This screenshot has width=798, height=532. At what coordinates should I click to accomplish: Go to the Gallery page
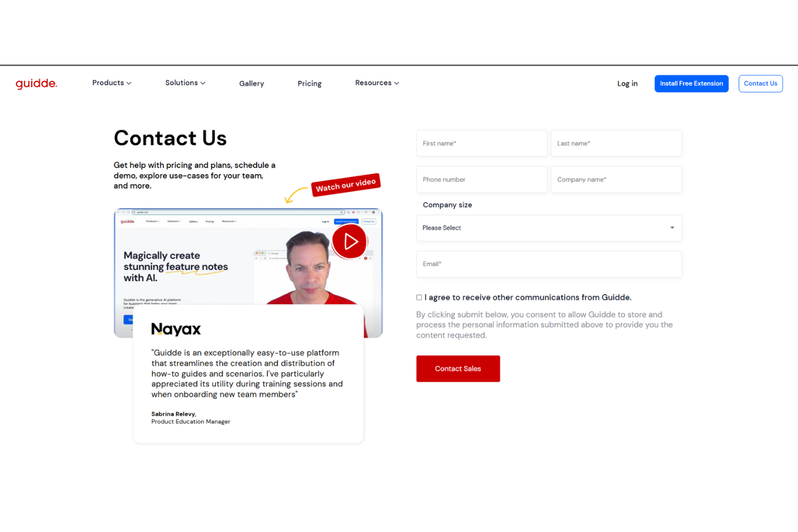tap(251, 84)
